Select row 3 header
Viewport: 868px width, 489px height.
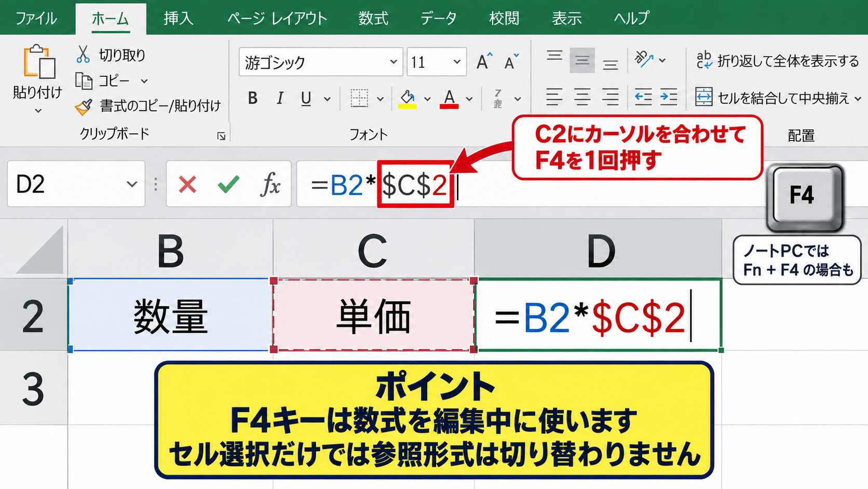pos(33,389)
